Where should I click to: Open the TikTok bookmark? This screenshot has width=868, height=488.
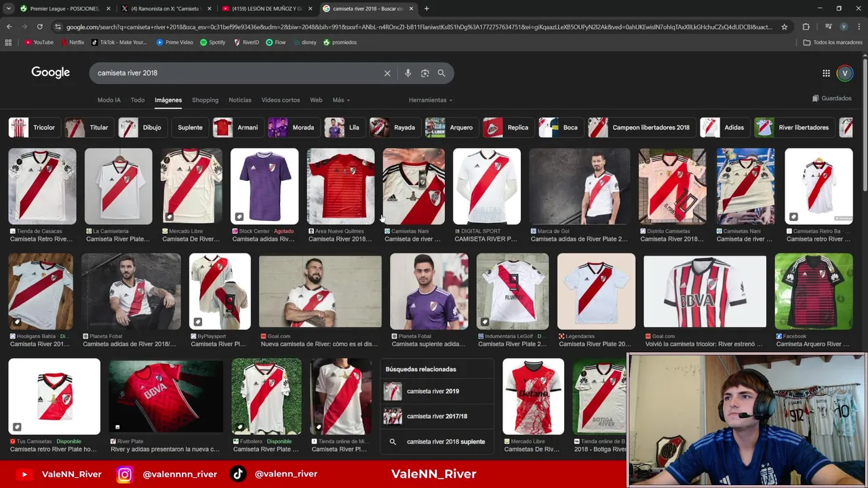tap(119, 42)
